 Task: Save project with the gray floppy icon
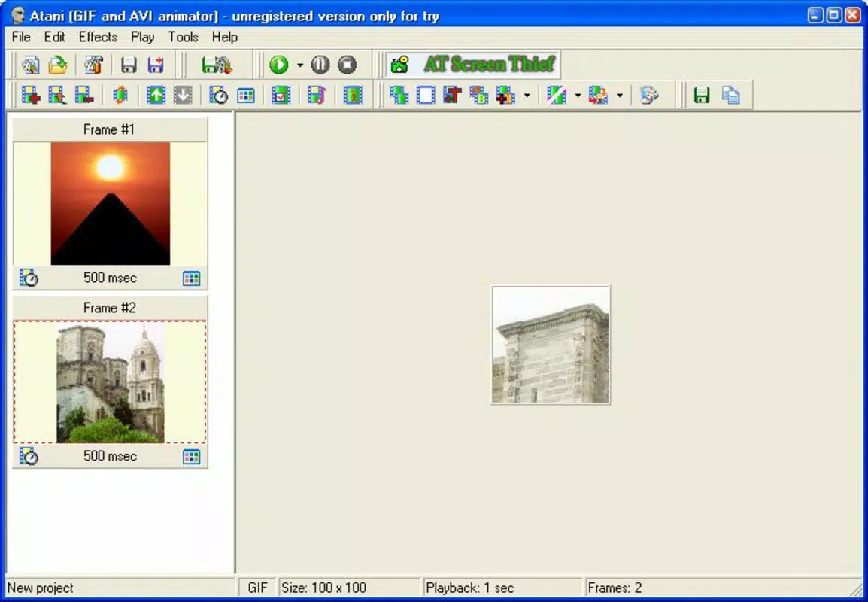(x=129, y=65)
